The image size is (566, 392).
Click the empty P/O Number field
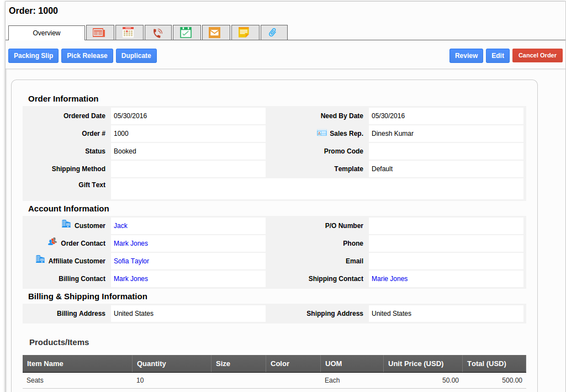point(446,226)
